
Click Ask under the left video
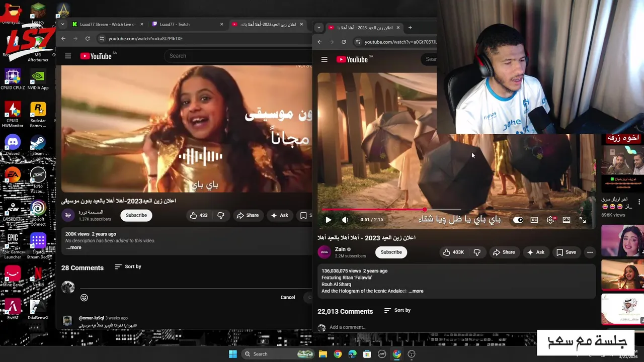[279, 215]
